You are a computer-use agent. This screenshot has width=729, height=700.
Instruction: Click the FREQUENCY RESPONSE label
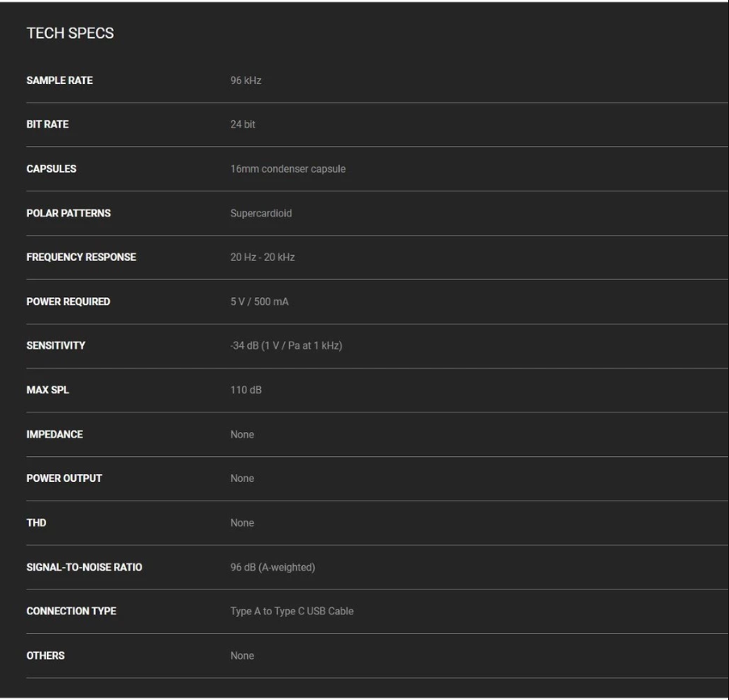[x=82, y=258]
